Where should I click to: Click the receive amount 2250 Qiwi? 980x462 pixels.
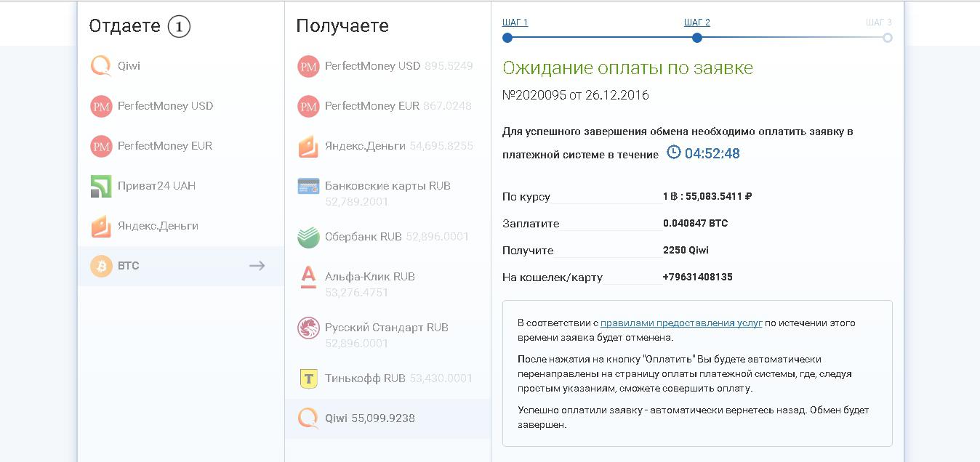click(x=686, y=250)
